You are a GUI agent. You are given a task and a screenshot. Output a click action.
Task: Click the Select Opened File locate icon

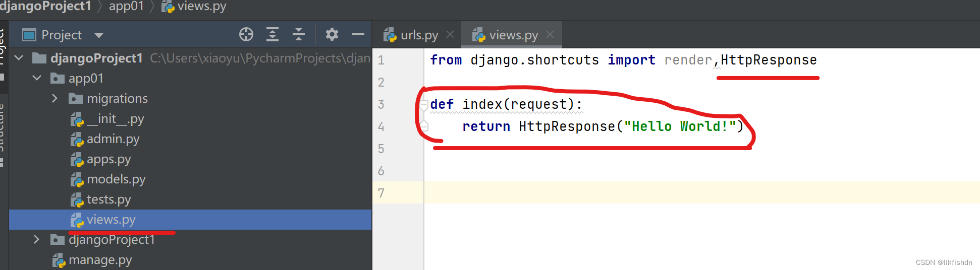[x=246, y=34]
